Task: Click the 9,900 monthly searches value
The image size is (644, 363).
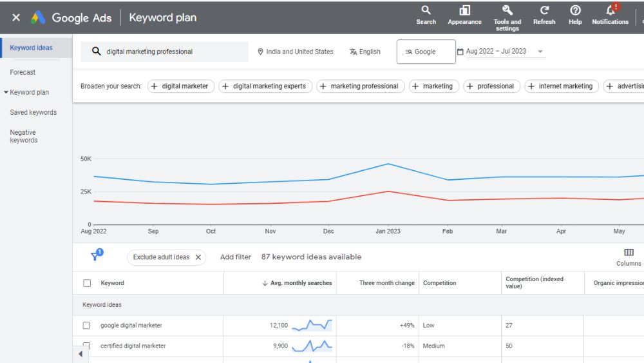Action: point(280,346)
